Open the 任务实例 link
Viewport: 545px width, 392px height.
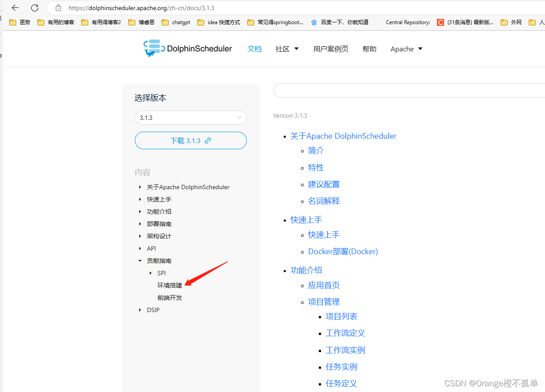[x=342, y=367]
